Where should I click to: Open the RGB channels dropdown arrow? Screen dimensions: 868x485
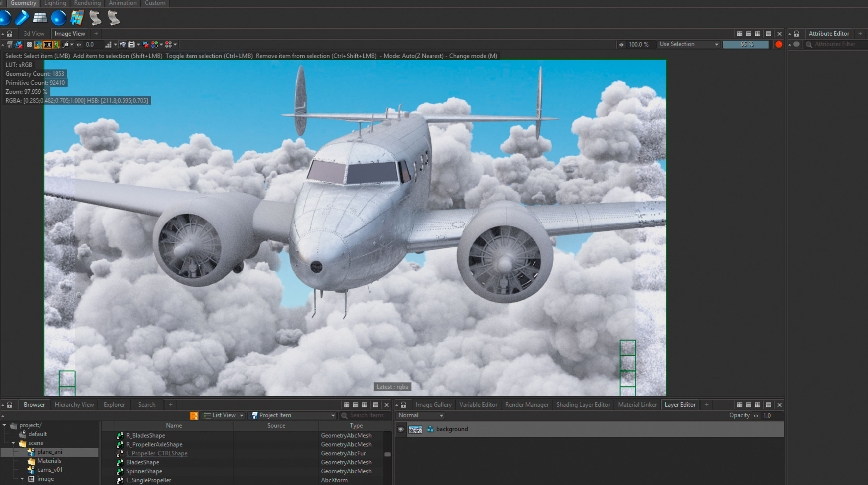tap(161, 45)
